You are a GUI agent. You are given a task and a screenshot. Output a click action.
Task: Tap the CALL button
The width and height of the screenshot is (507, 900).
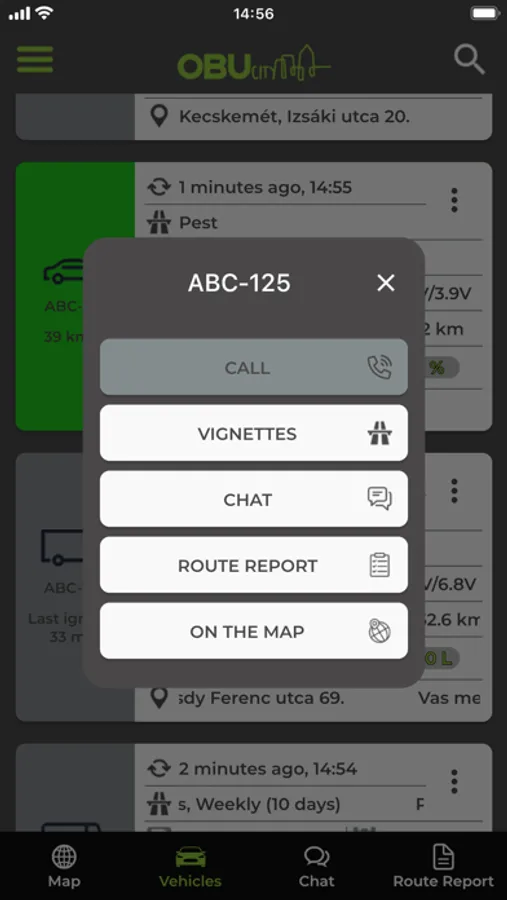tap(254, 367)
